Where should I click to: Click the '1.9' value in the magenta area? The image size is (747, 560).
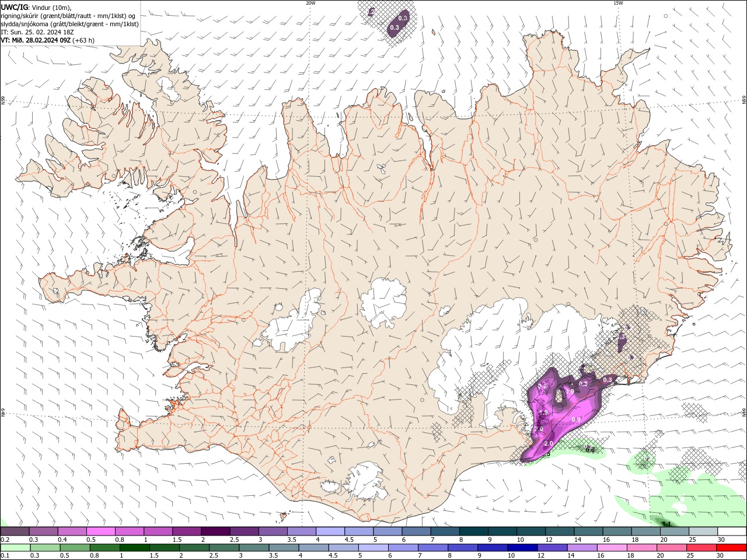(543, 413)
